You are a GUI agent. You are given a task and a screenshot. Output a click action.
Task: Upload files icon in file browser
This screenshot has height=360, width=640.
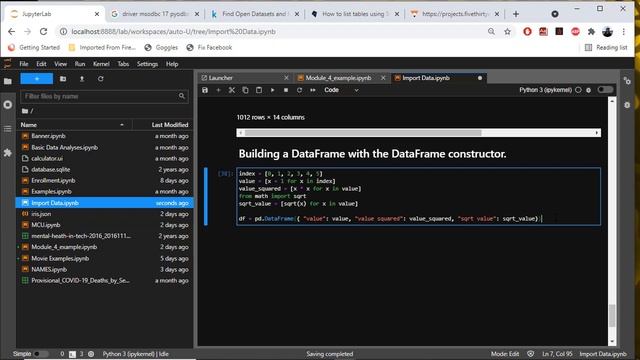(82, 79)
